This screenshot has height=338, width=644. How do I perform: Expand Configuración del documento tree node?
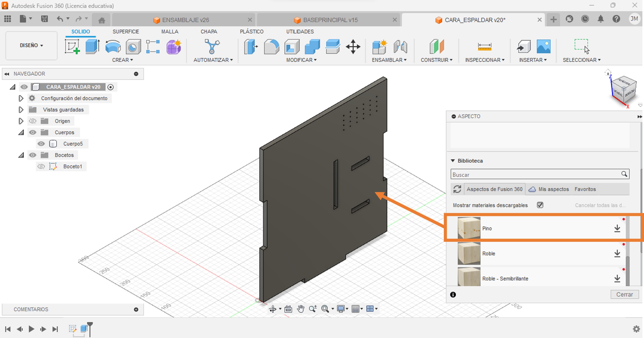21,98
